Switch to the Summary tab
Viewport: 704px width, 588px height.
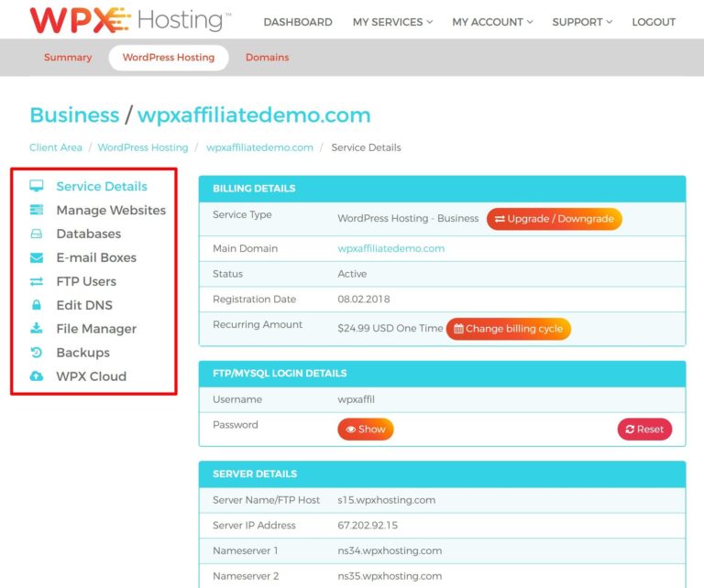[68, 58]
